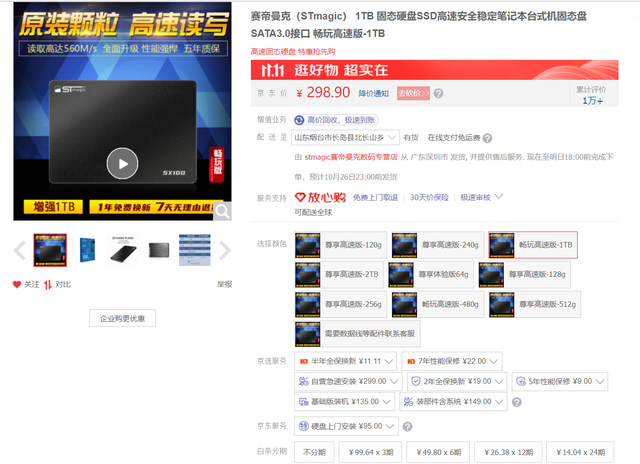This screenshot has height=464, width=640.
Task: Click the 高价回收 recycle icon
Action: [x=299, y=120]
